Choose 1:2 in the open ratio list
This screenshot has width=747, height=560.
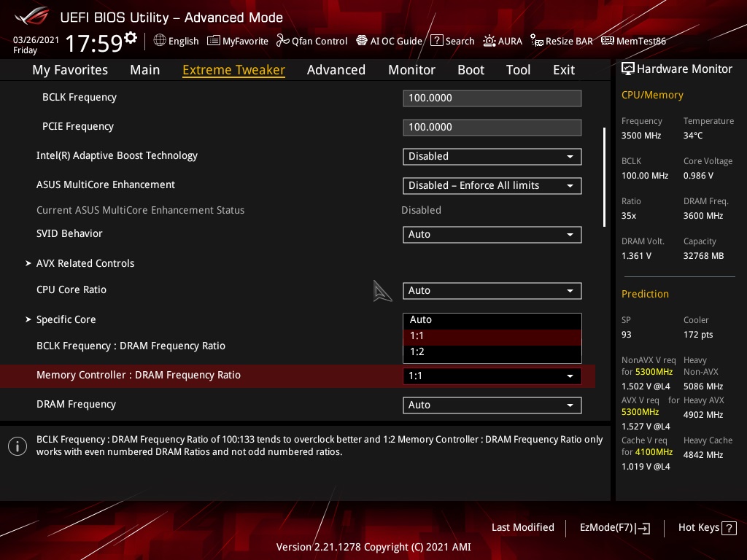click(x=492, y=352)
